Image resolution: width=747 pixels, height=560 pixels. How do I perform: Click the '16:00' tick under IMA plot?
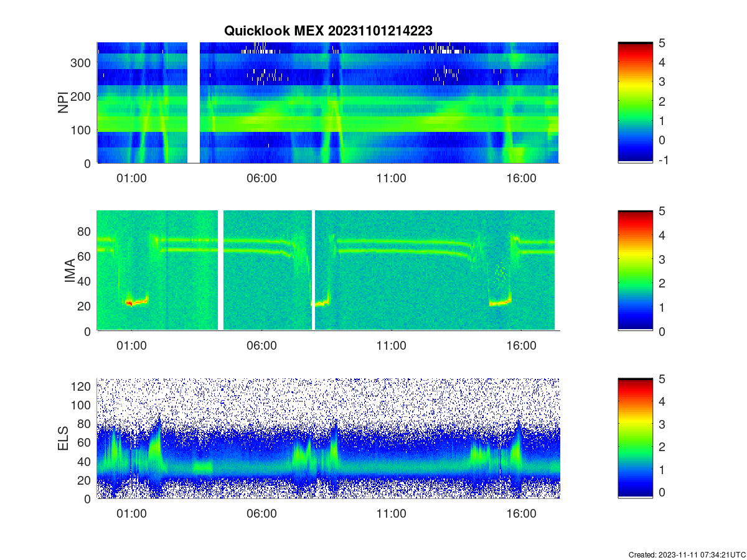coord(521,346)
